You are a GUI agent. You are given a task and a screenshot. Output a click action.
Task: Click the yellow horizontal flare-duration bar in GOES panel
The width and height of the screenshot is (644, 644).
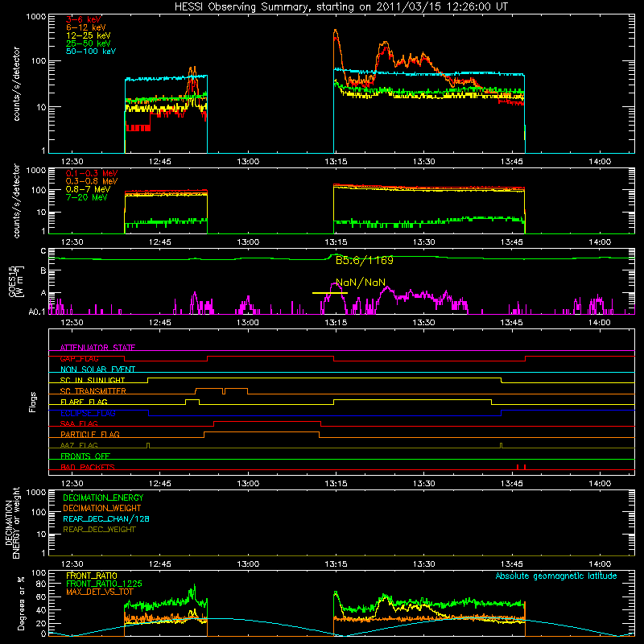(x=330, y=293)
